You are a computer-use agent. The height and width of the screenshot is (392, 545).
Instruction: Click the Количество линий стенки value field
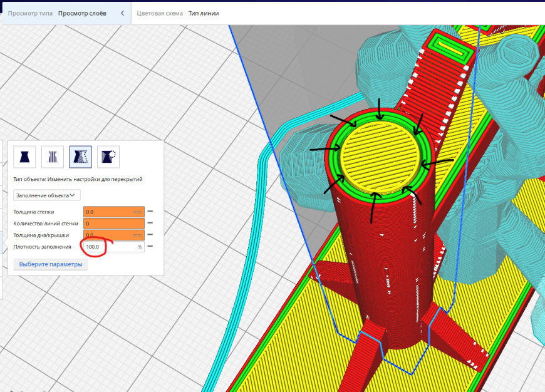(114, 224)
